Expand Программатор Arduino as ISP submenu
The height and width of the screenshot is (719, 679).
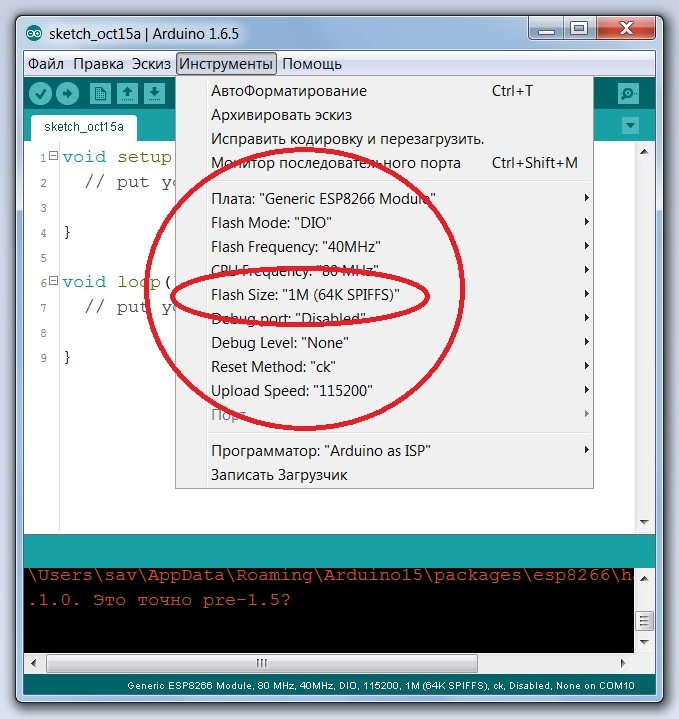click(384, 451)
